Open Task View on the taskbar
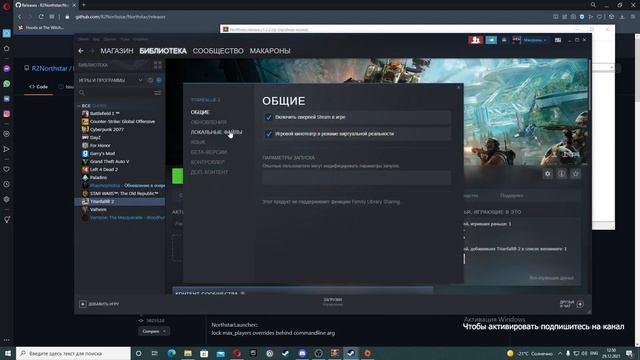This screenshot has width=640, height=360. [155, 353]
